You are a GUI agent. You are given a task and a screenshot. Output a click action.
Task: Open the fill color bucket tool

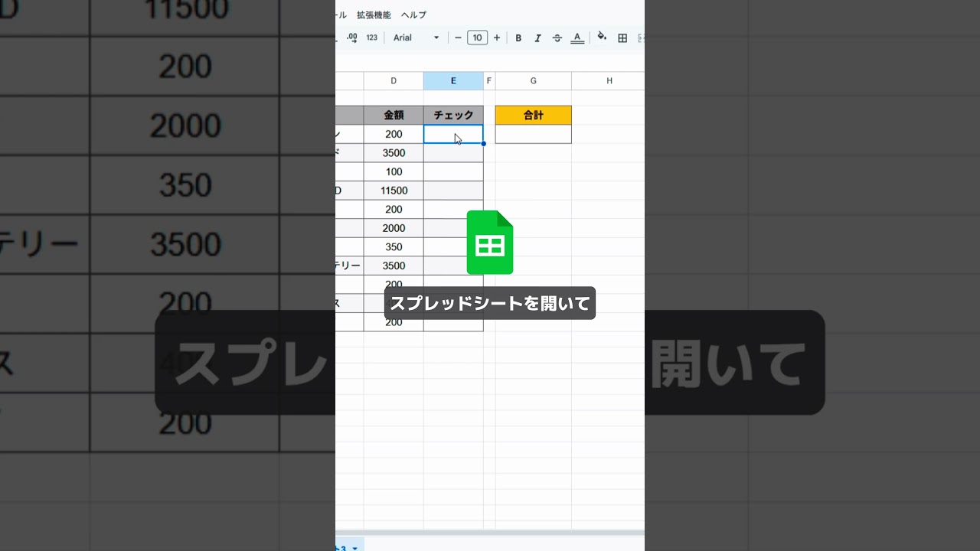602,37
